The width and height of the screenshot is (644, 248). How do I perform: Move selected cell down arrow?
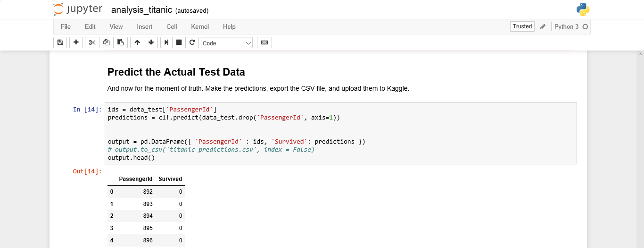click(x=151, y=43)
